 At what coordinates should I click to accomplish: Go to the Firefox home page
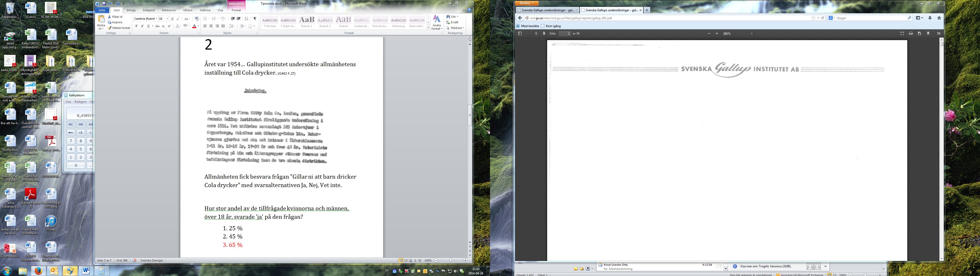[x=939, y=18]
